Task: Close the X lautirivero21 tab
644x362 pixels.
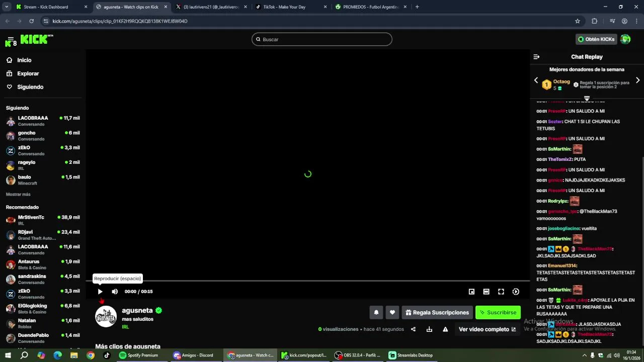Action: (x=246, y=7)
